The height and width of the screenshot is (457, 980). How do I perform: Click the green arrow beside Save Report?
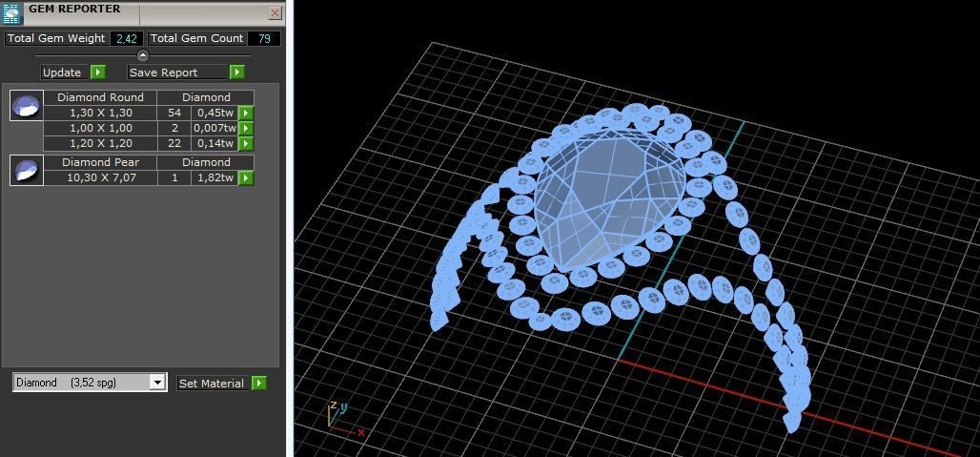click(236, 73)
